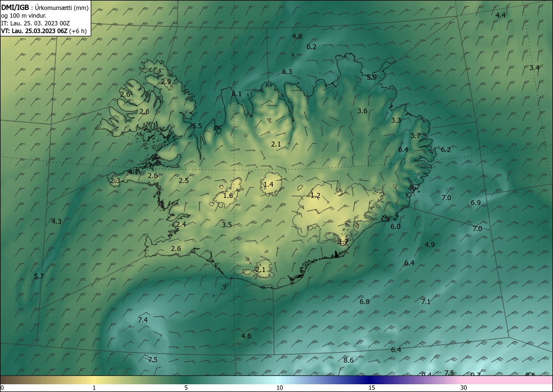
Task: Click the color scale label "1"
Action: [x=94, y=388]
